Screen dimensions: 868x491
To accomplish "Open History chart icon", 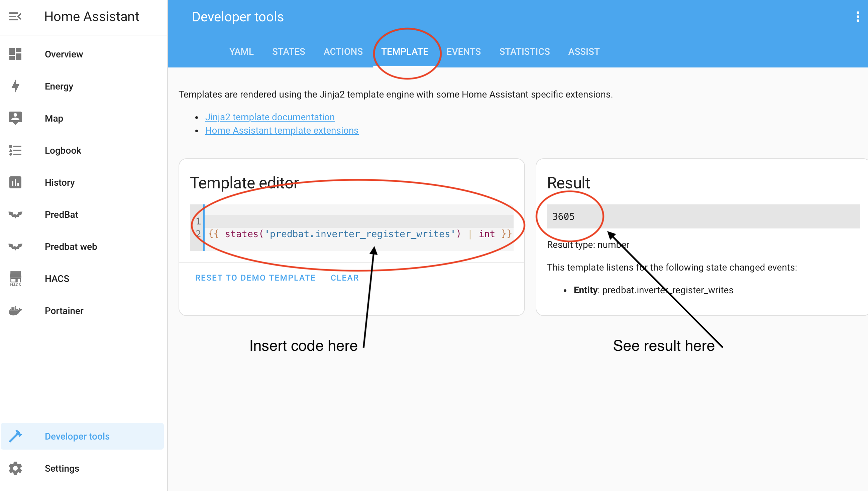I will point(15,182).
